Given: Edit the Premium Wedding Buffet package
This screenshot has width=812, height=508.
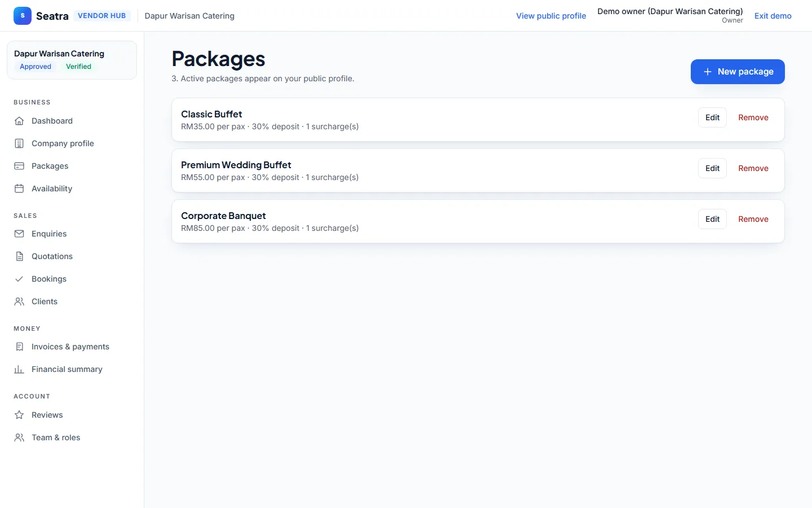Looking at the screenshot, I should 712,168.
